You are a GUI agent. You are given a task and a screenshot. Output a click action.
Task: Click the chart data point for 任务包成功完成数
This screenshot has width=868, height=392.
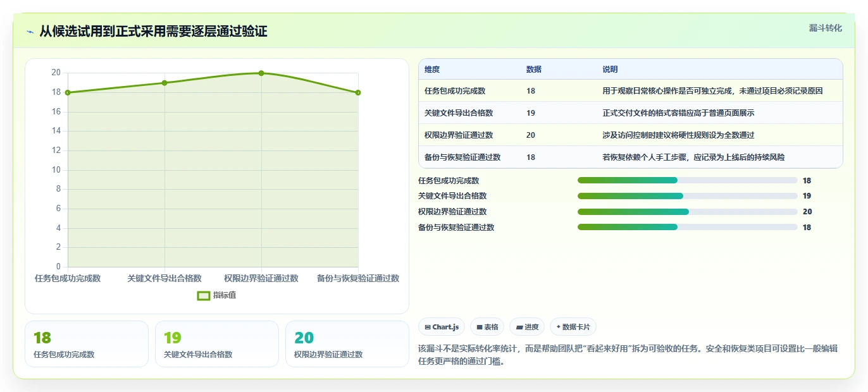click(68, 92)
